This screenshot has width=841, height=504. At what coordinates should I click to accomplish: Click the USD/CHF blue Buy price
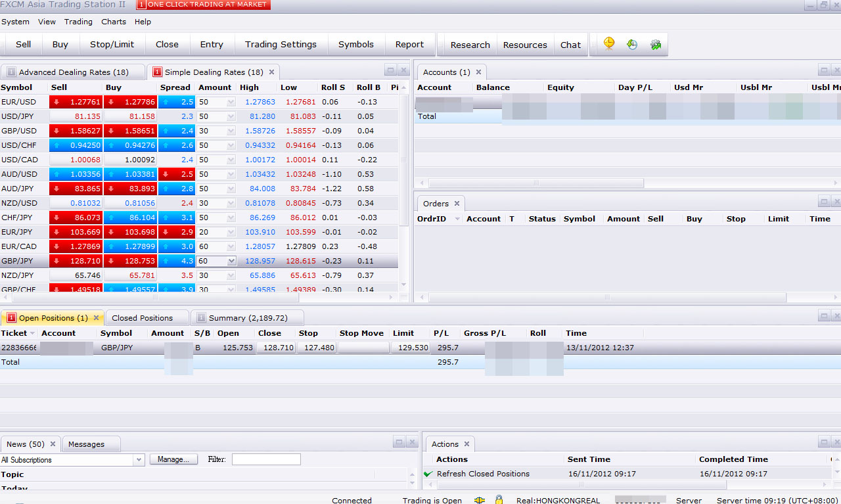pyautogui.click(x=131, y=145)
